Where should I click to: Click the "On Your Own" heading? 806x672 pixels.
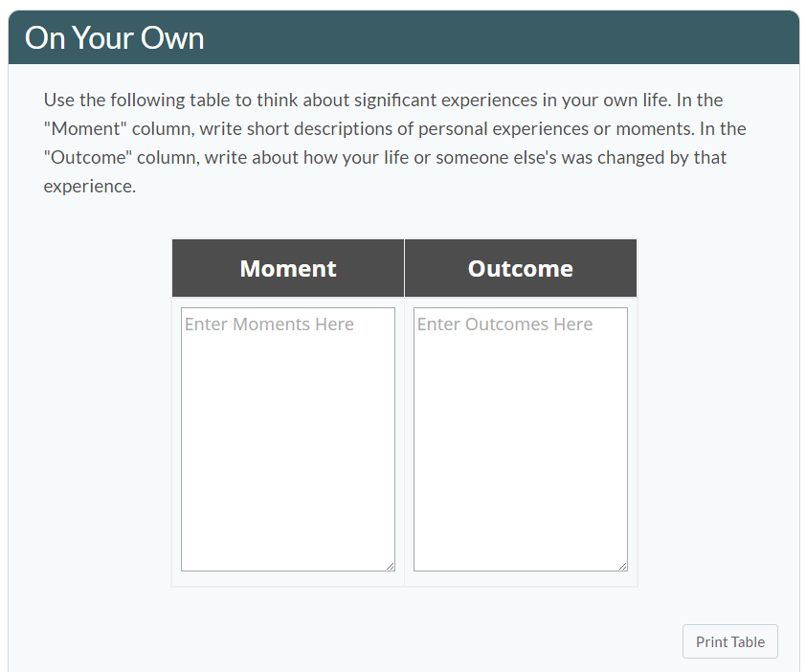(x=114, y=38)
